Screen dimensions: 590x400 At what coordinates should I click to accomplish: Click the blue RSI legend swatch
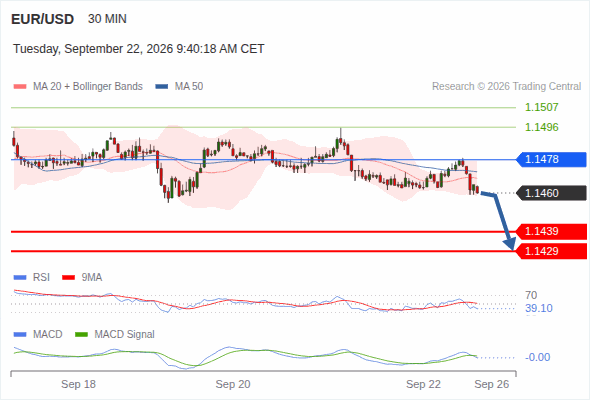pos(20,278)
